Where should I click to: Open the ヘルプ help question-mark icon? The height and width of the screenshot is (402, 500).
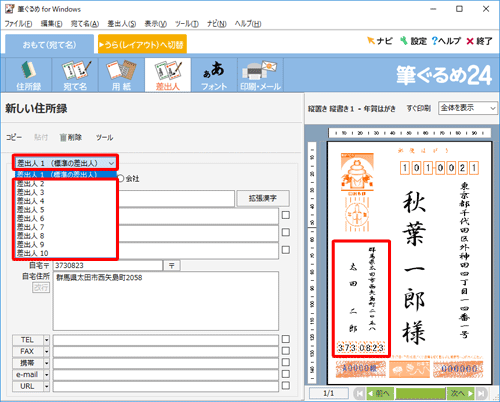[446, 41]
